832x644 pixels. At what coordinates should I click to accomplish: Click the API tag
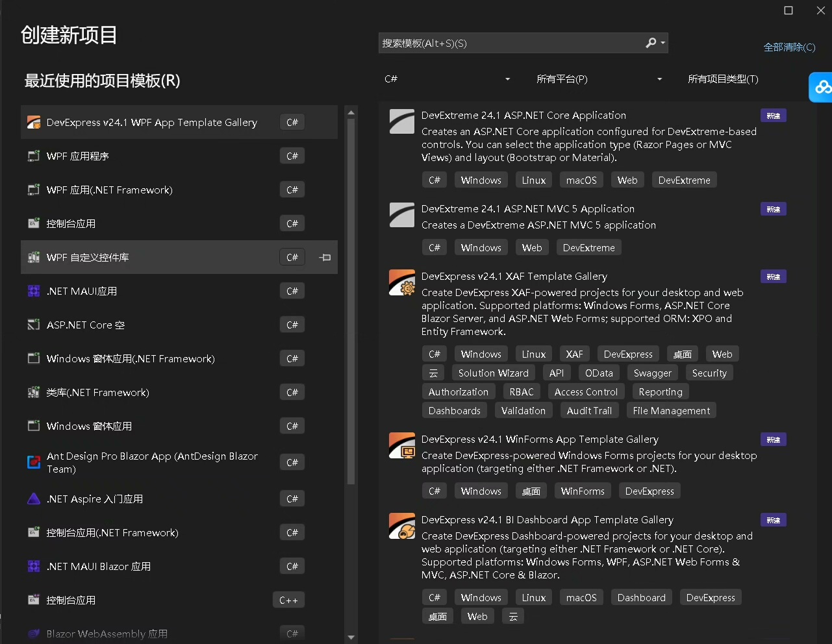click(x=557, y=373)
